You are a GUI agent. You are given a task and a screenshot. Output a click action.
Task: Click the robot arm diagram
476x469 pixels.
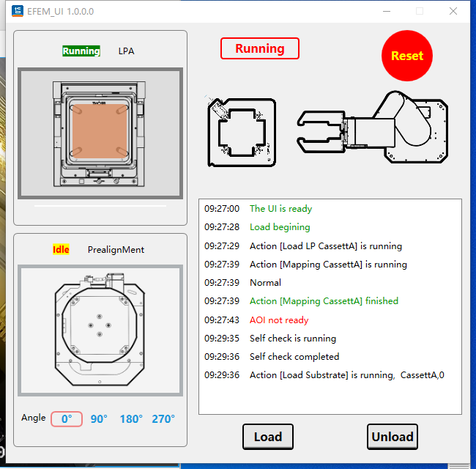coord(372,127)
